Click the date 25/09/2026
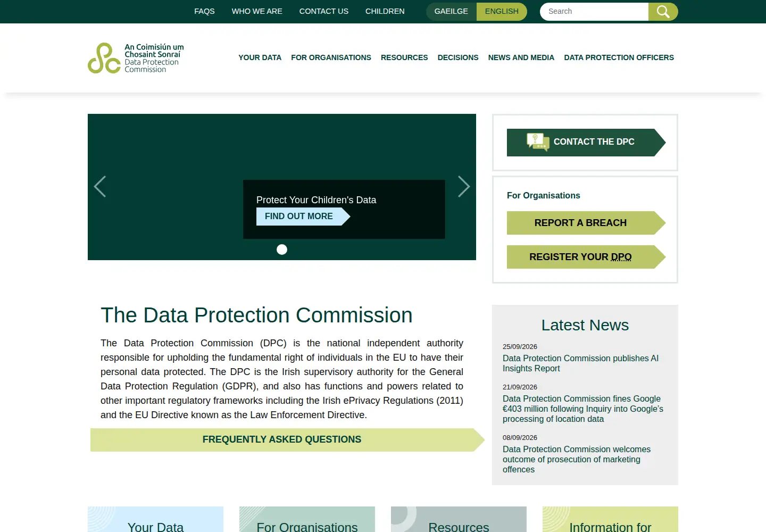 pyautogui.click(x=520, y=347)
